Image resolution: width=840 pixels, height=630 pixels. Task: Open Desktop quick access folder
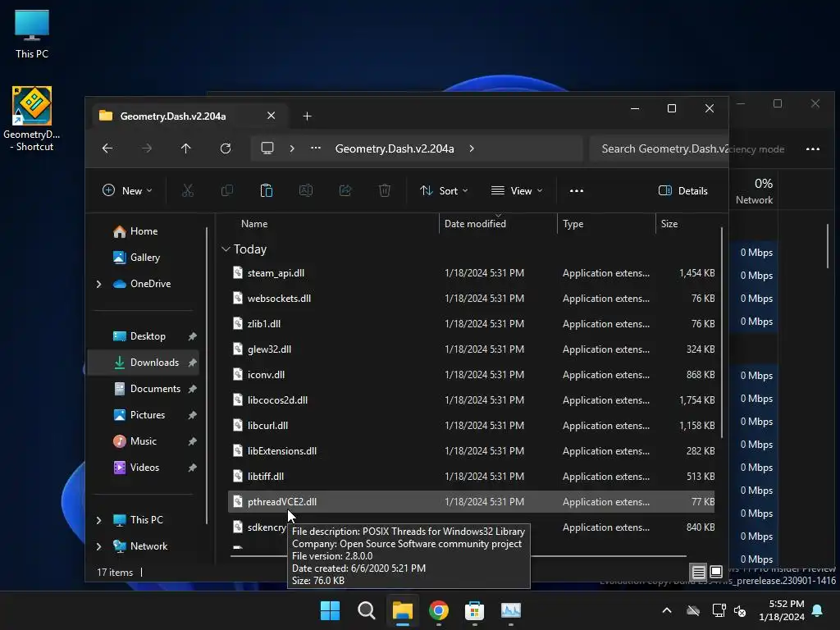click(x=148, y=336)
